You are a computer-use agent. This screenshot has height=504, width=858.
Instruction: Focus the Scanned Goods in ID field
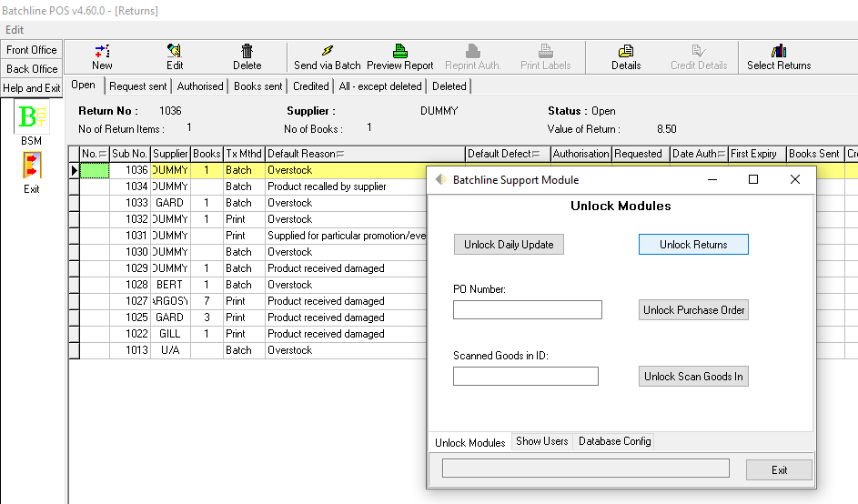526,377
